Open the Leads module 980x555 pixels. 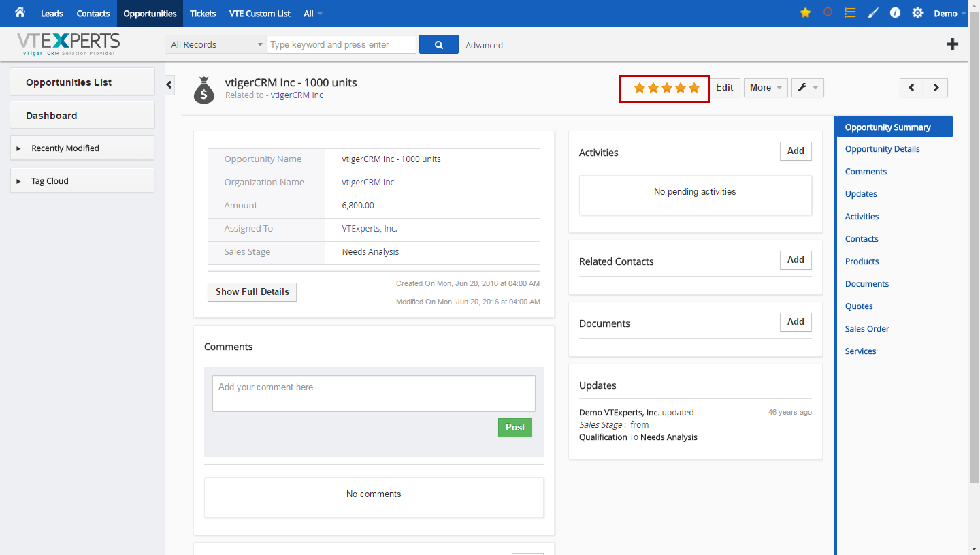(52, 14)
